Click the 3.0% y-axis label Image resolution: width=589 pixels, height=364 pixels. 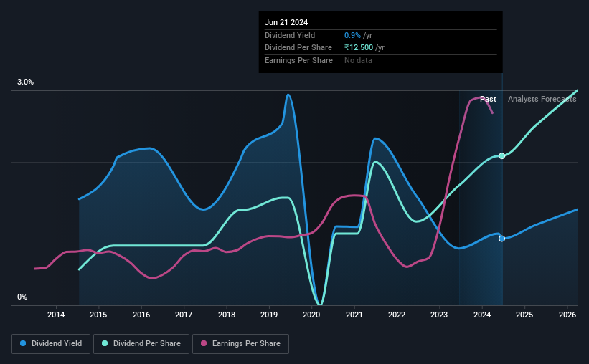[x=25, y=82]
